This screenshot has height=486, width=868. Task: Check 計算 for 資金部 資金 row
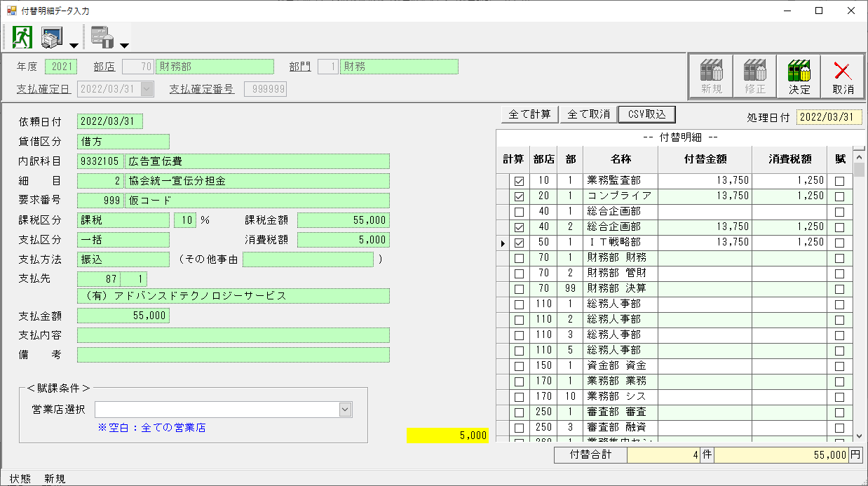(520, 366)
